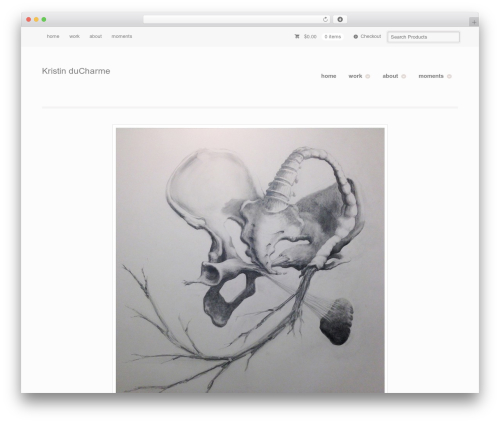Focus the Search Products field
Screen dimensions: 500x423
coord(423,37)
